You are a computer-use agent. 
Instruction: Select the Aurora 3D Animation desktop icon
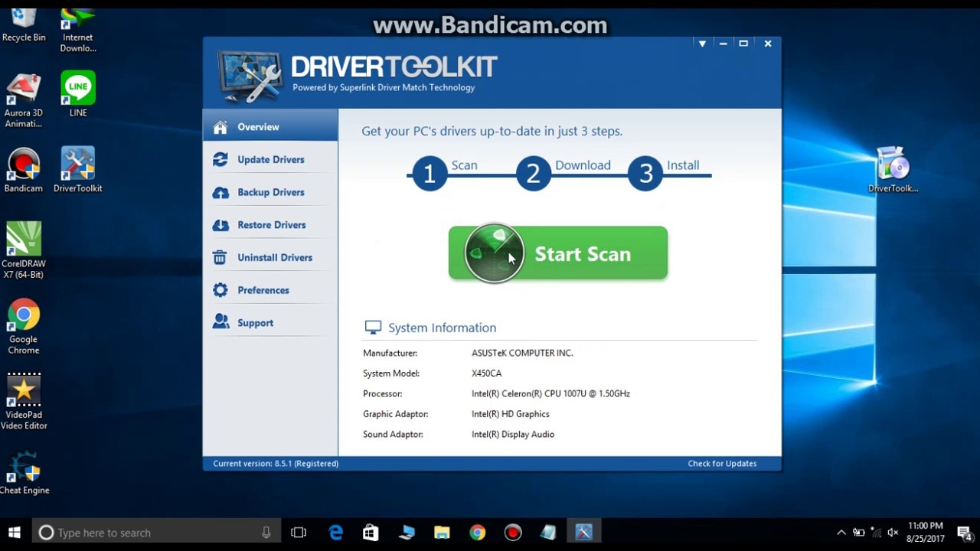[x=24, y=100]
